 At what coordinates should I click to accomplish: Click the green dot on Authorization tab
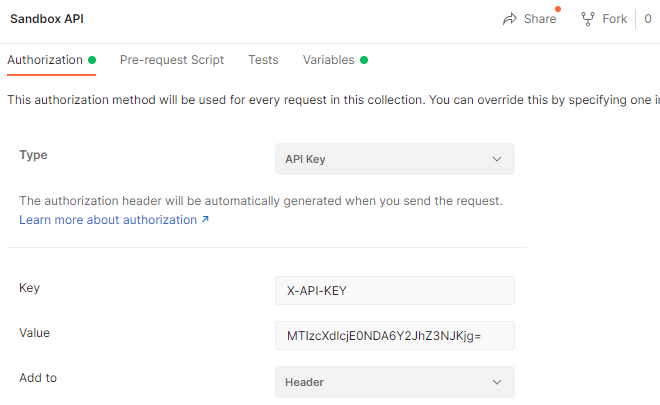point(92,60)
